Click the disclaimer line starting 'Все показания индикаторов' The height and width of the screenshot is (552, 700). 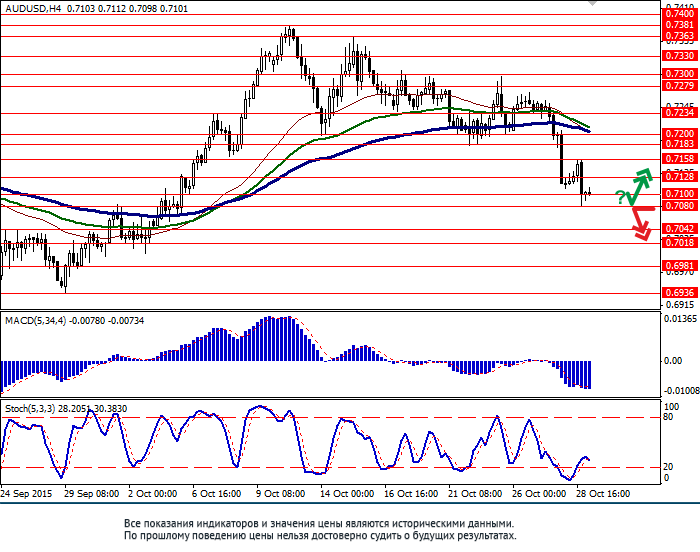point(319,523)
